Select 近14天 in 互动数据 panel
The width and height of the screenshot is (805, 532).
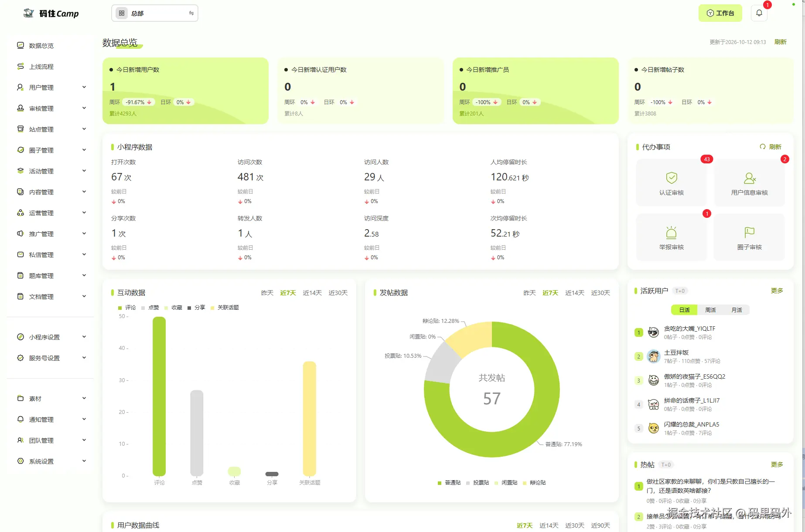[312, 293]
